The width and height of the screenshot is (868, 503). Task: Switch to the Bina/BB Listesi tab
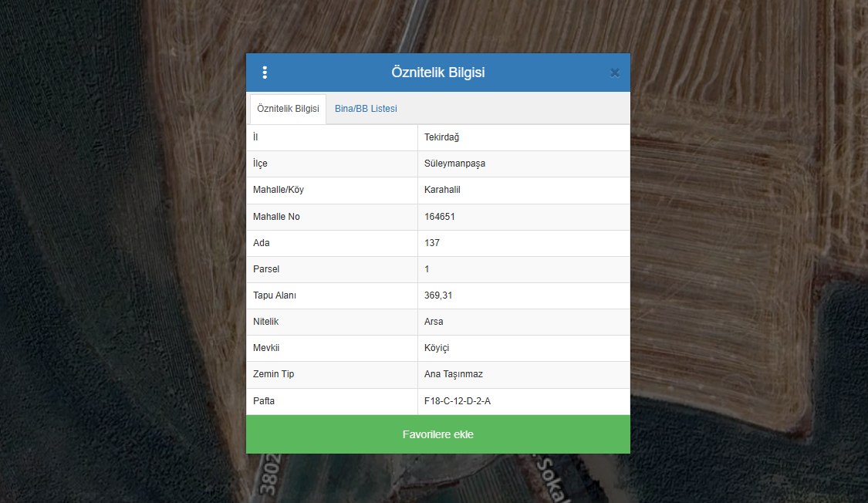(366, 109)
